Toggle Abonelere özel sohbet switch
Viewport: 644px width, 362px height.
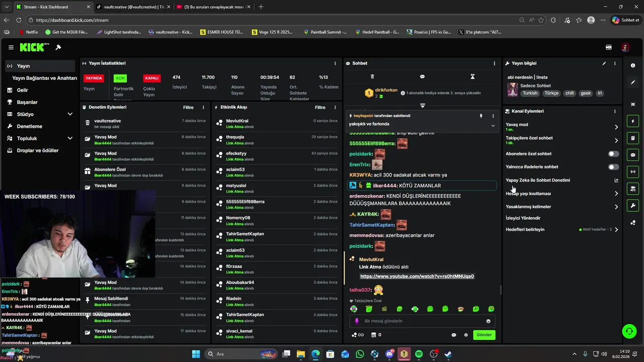point(613,154)
